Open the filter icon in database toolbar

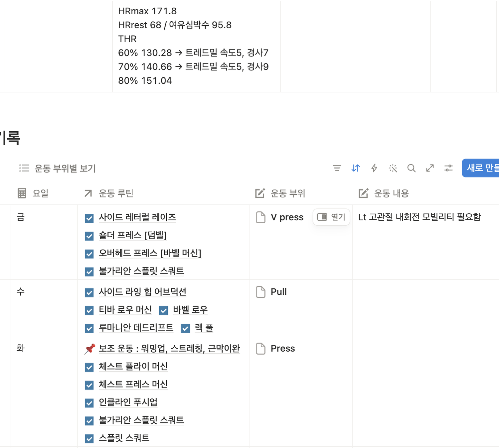[337, 168]
